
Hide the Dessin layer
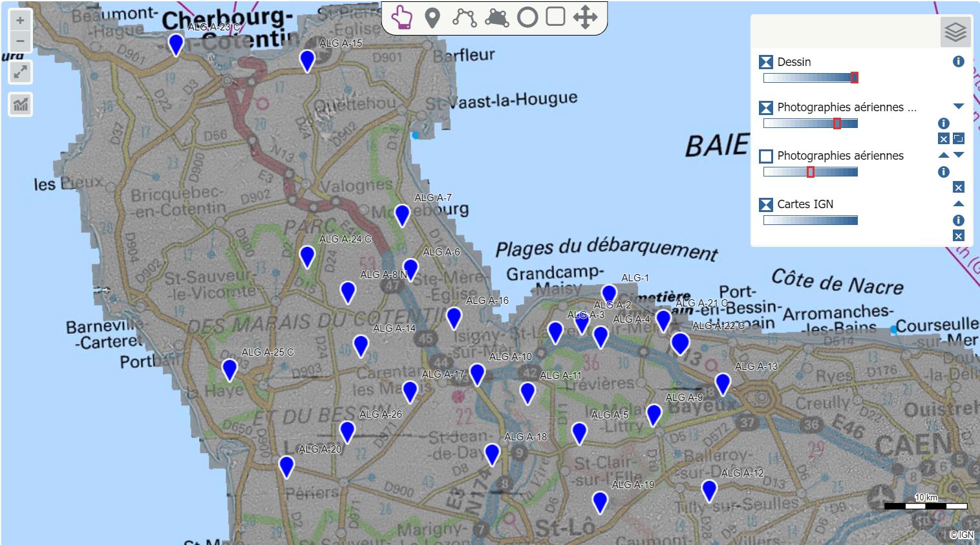[766, 62]
